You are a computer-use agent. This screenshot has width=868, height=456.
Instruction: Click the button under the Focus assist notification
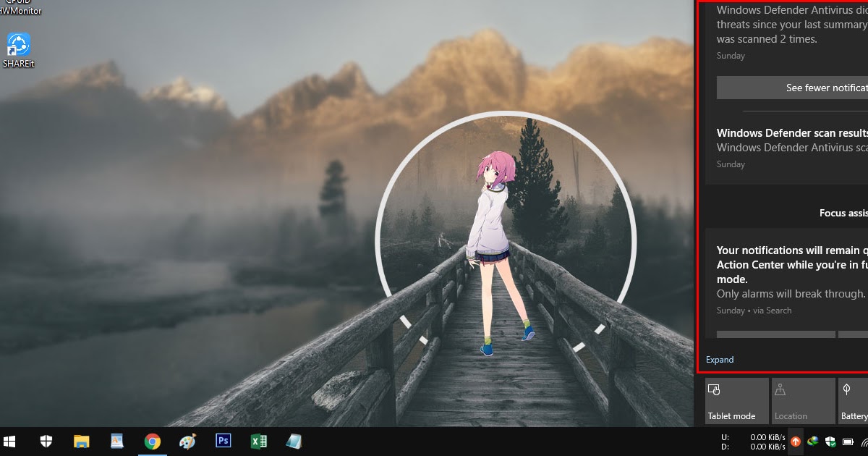click(776, 334)
